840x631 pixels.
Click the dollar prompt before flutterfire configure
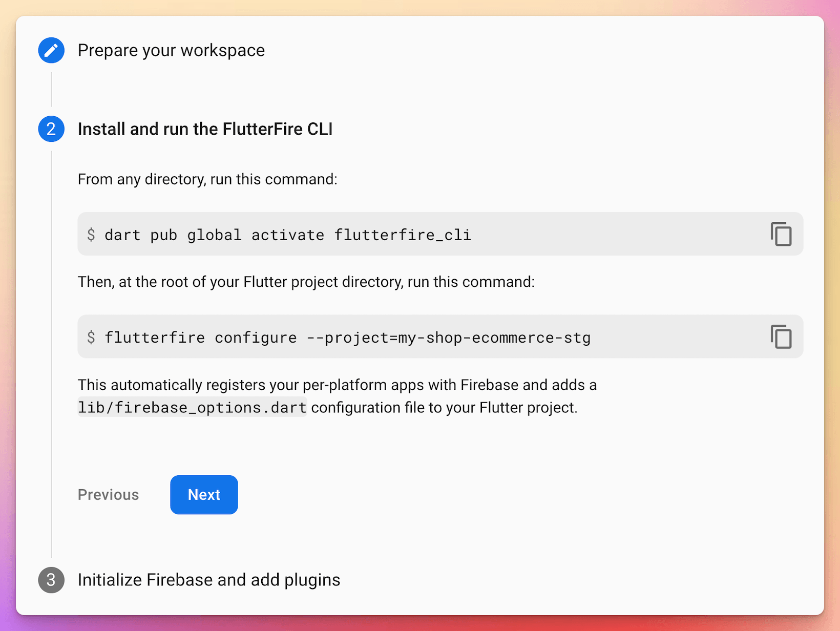tap(91, 337)
